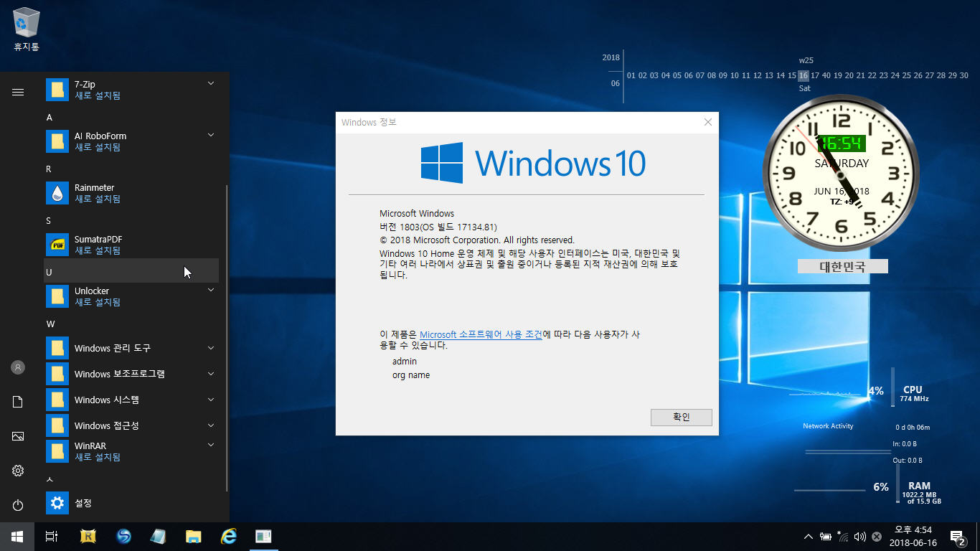
Task: Expand the Unlocker folder chevron
Action: (x=211, y=290)
